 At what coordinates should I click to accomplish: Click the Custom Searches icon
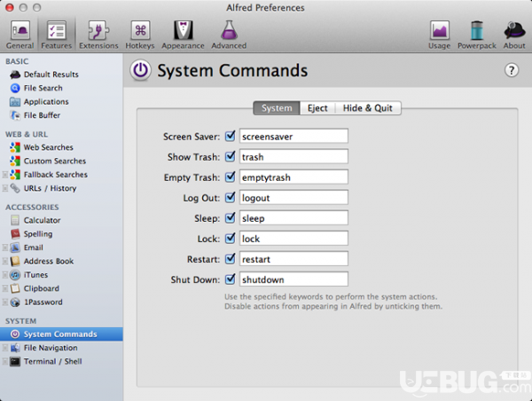(15, 161)
